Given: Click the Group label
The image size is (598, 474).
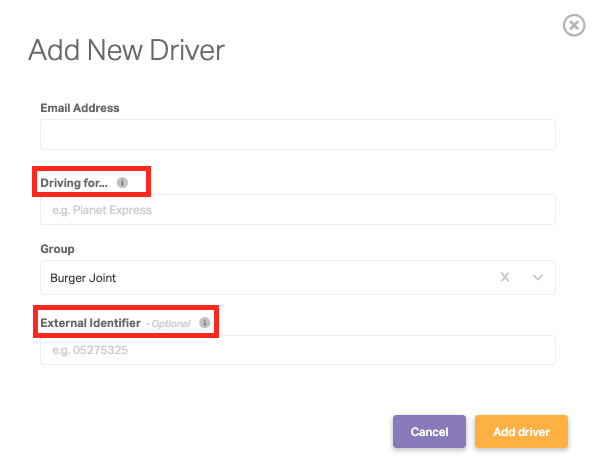Looking at the screenshot, I should (x=57, y=249).
